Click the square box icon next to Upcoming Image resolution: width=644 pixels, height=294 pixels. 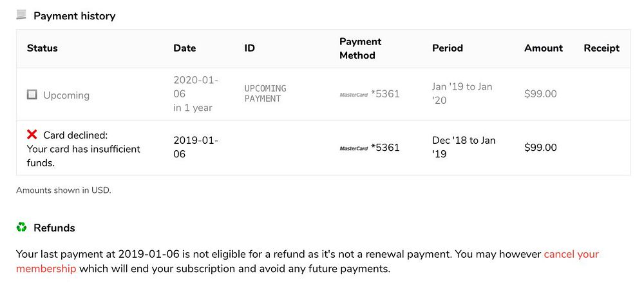point(32,95)
